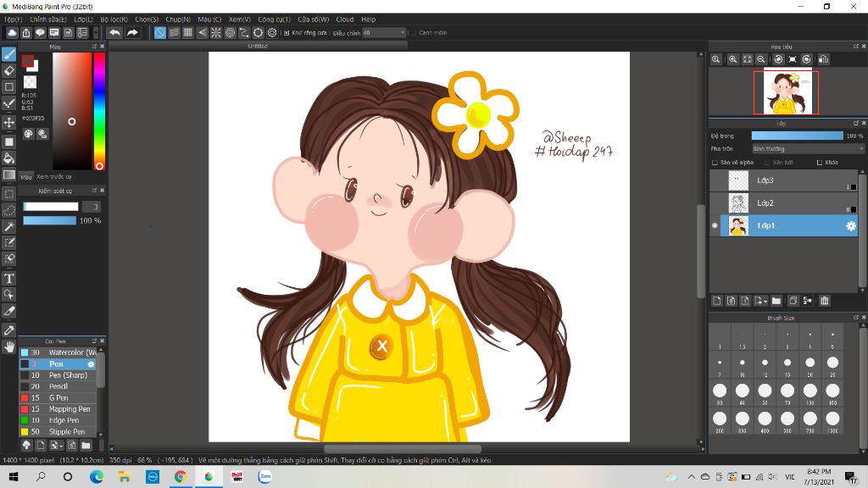Select the Gradient tool
Image resolution: width=868 pixels, height=488 pixels.
coord(8,175)
